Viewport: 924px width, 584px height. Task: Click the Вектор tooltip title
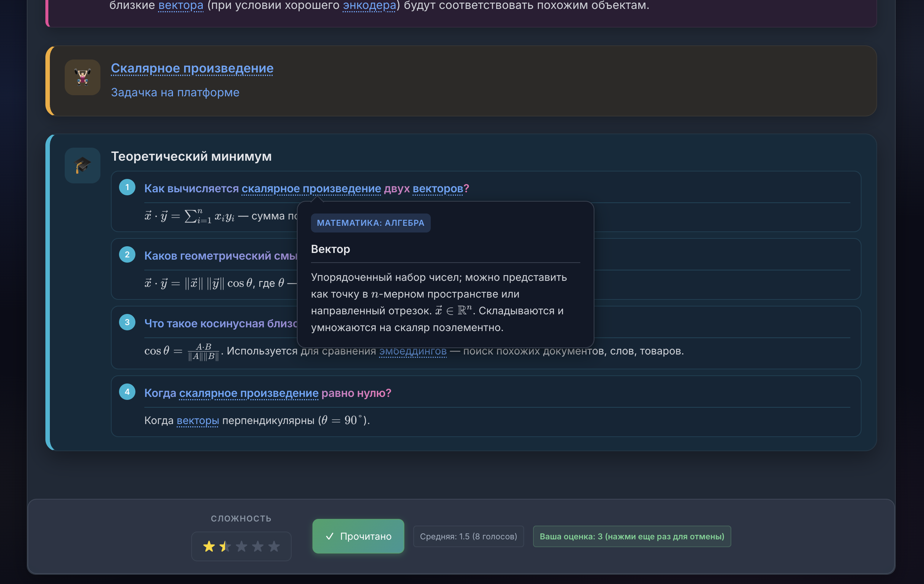pos(330,249)
